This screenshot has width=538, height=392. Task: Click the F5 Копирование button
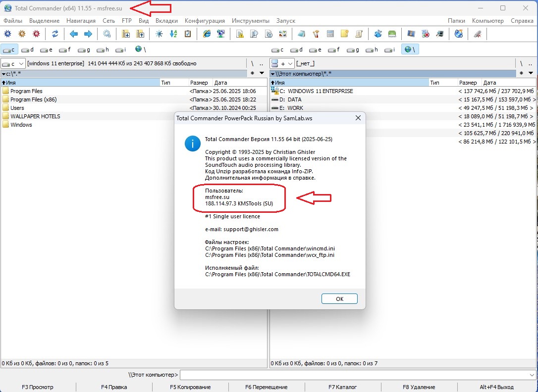point(190,387)
